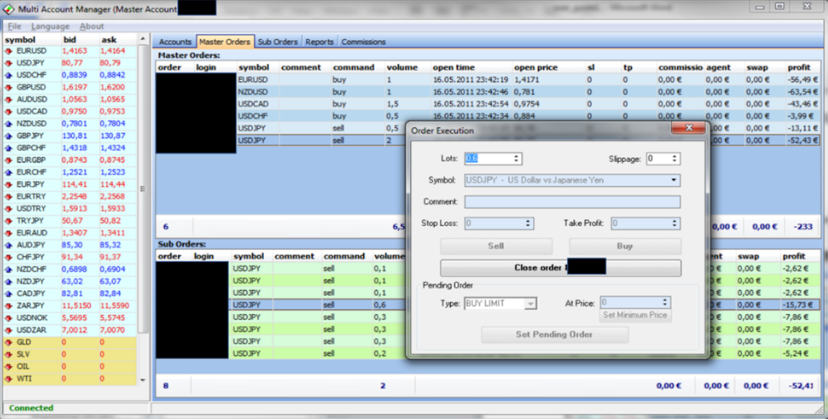Adjust the Slippage spinner control
The image size is (828, 420).
(675, 158)
